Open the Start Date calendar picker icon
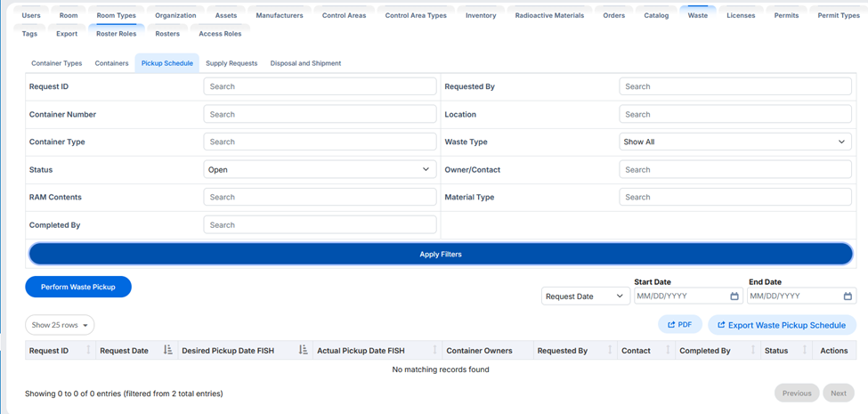868x414 pixels. point(734,296)
